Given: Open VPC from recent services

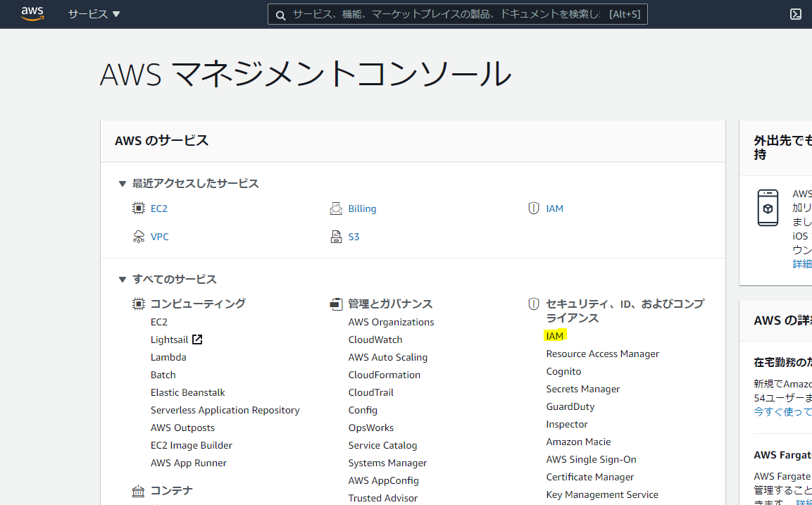Looking at the screenshot, I should [159, 237].
